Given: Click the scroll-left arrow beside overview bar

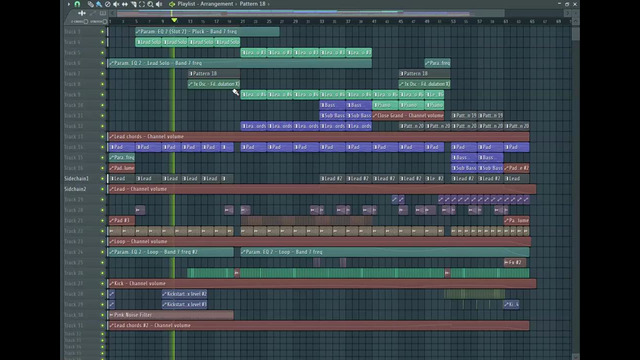Looking at the screenshot, I should (112, 13).
